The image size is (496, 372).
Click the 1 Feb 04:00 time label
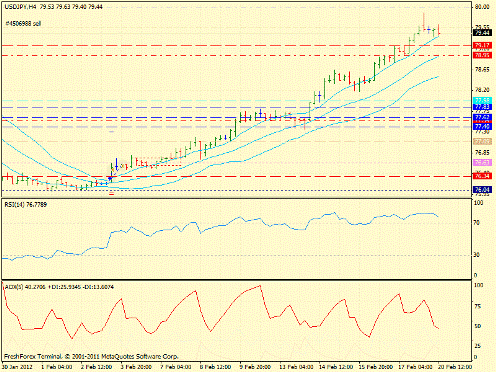[x=57, y=367]
